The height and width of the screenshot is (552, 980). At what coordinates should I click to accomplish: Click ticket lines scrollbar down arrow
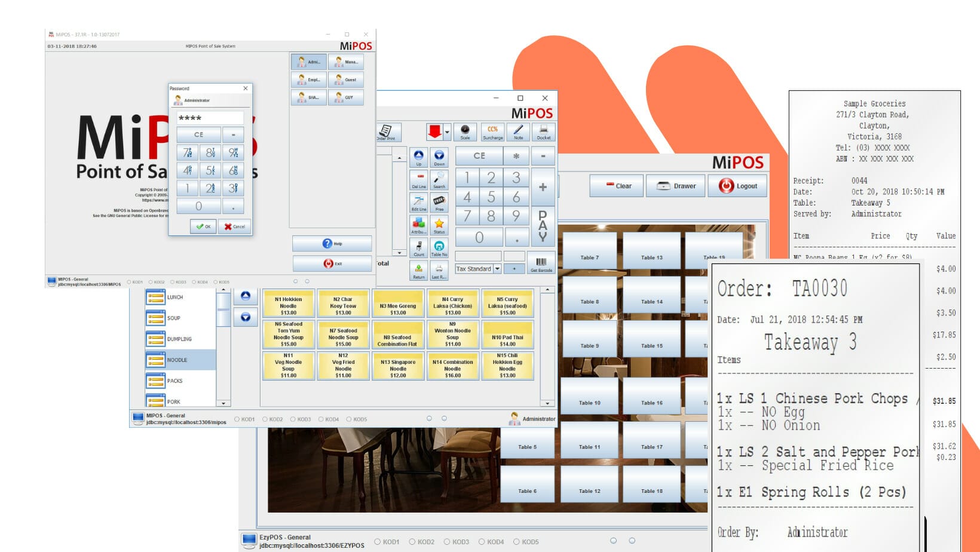tap(399, 253)
